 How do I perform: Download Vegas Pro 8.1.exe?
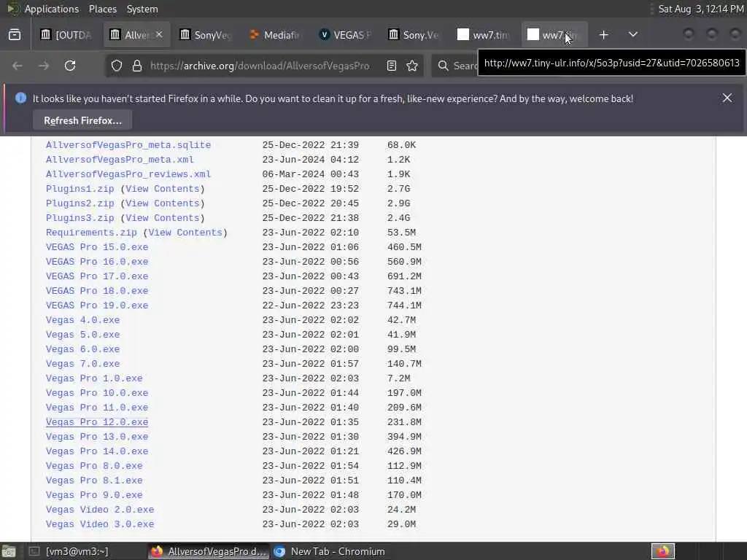pos(94,481)
